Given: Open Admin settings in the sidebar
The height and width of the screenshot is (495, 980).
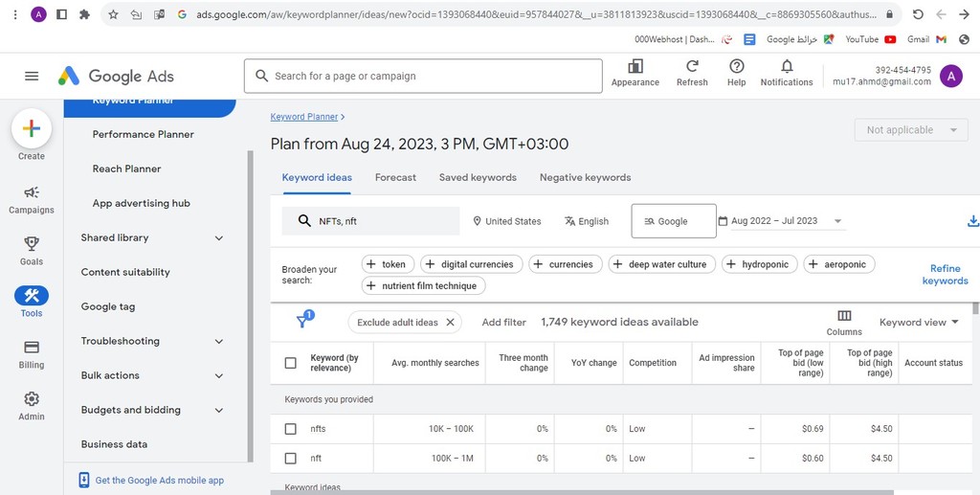Looking at the screenshot, I should coord(32,406).
